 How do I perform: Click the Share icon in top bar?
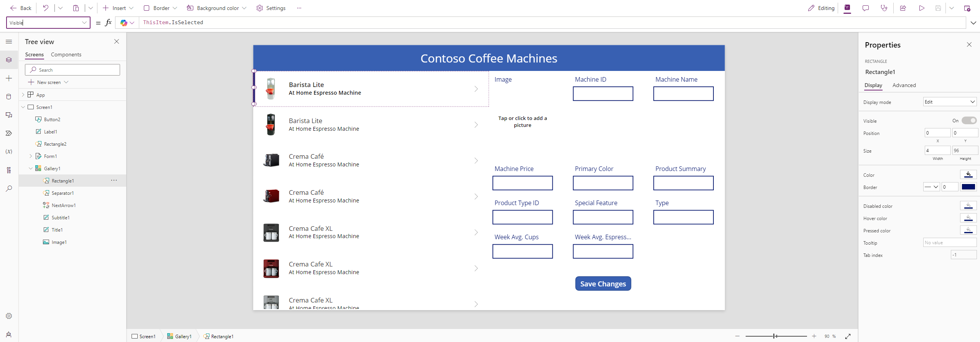[x=903, y=8]
